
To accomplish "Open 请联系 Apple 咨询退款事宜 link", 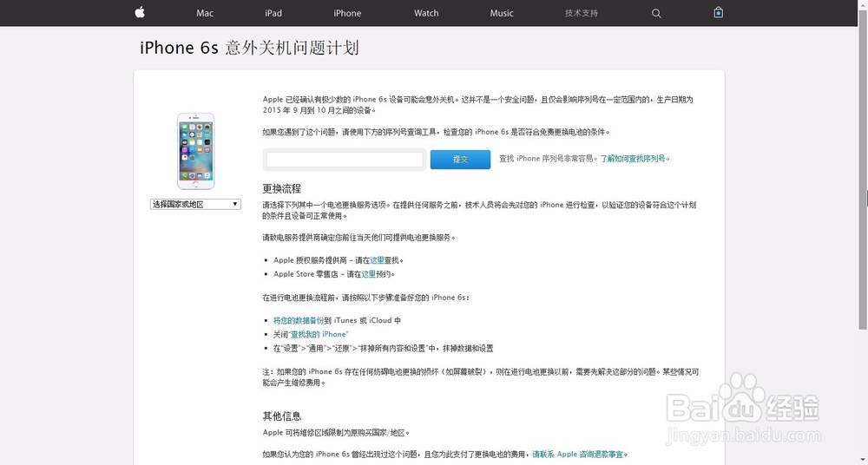I will pyautogui.click(x=578, y=455).
